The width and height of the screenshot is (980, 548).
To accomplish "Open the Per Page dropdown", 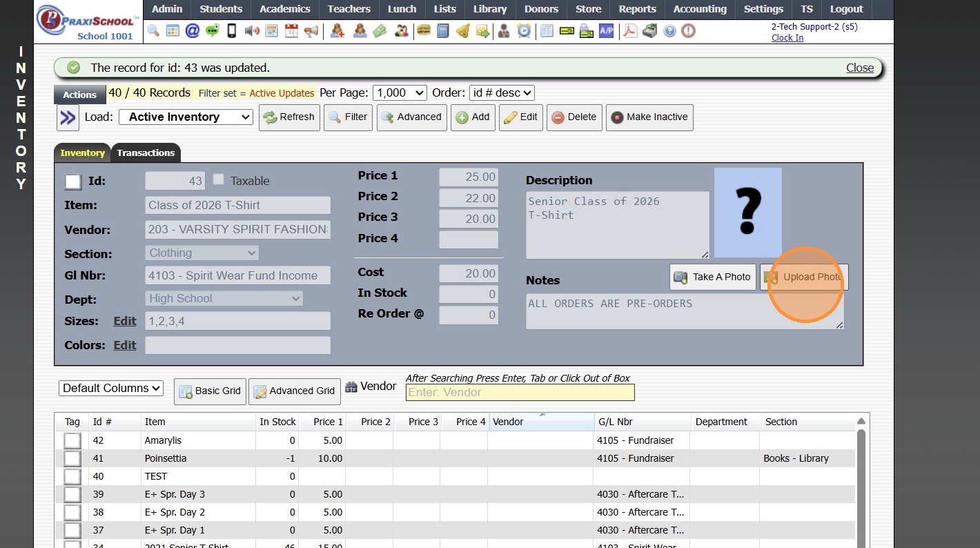I will pos(400,92).
